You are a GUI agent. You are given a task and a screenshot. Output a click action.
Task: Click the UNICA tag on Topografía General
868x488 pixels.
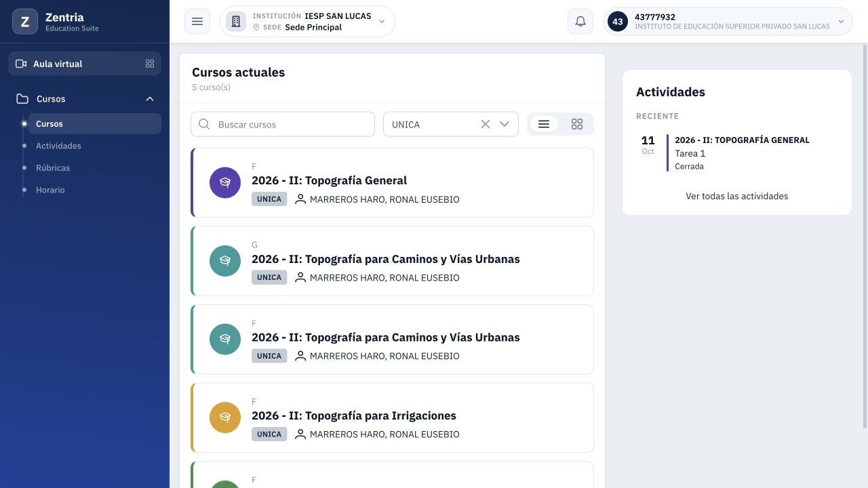[x=269, y=199]
